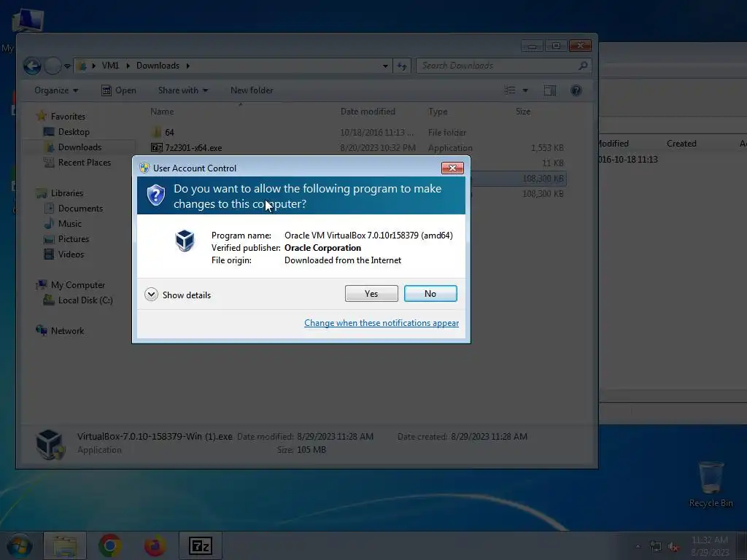Launch Google Chrome from the taskbar
Image resolution: width=747 pixels, height=560 pixels.
pos(110,546)
